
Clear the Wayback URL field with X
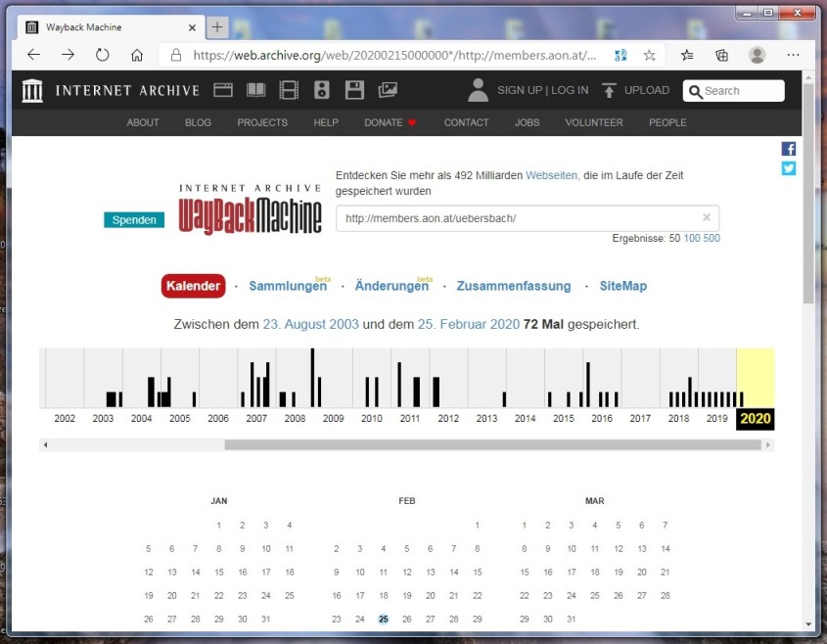pyautogui.click(x=707, y=218)
